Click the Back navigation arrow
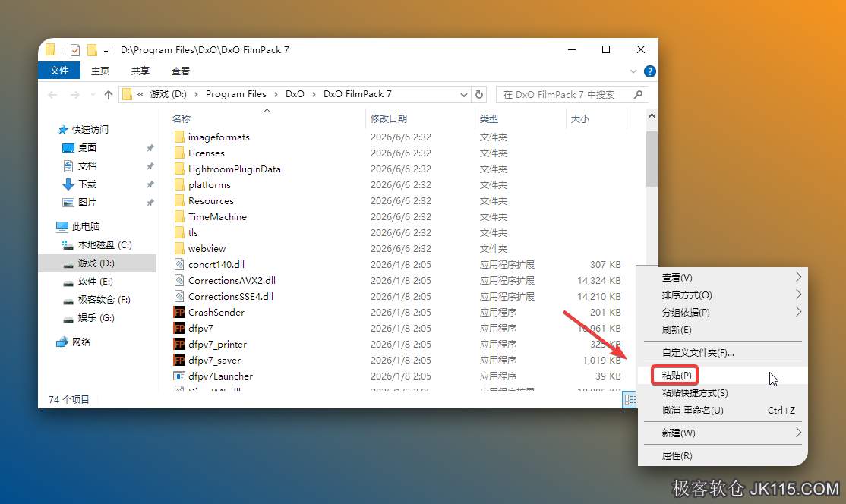Image resolution: width=846 pixels, height=504 pixels. coord(52,95)
